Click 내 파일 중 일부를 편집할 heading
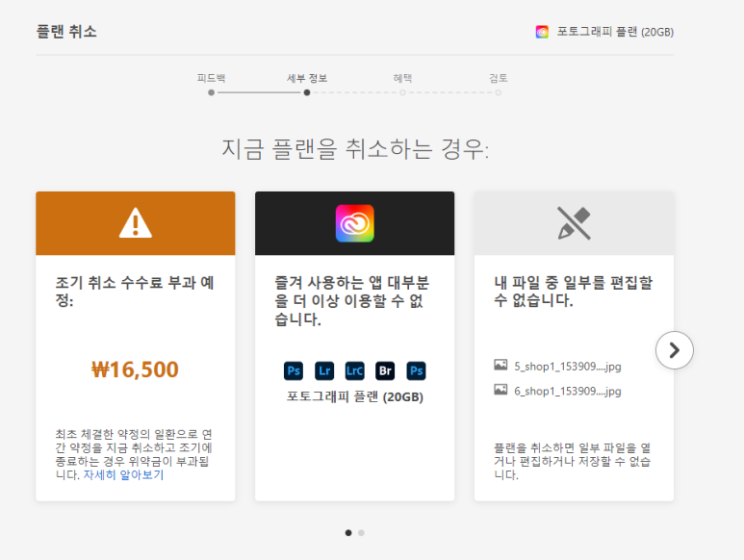The width and height of the screenshot is (744, 560). tap(574, 292)
